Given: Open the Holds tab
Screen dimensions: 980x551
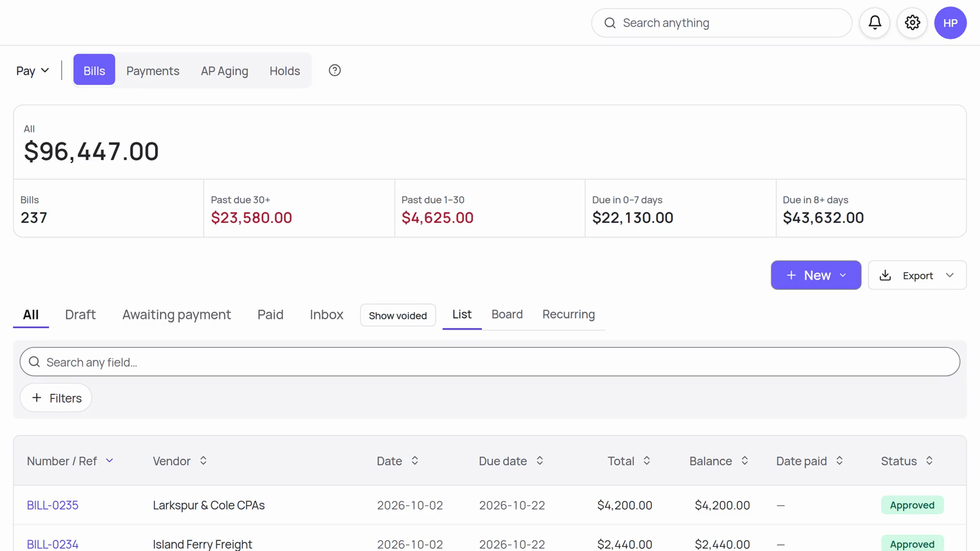Looking at the screenshot, I should 285,70.
